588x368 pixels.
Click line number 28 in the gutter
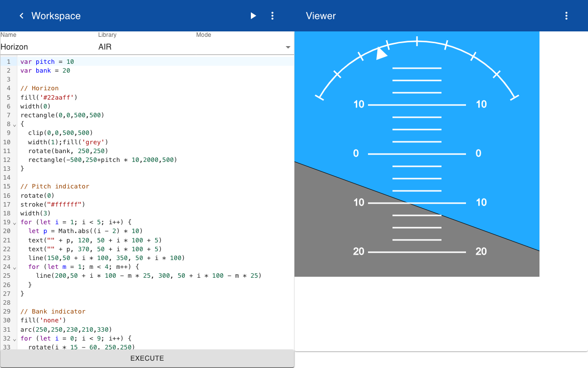tap(7, 303)
